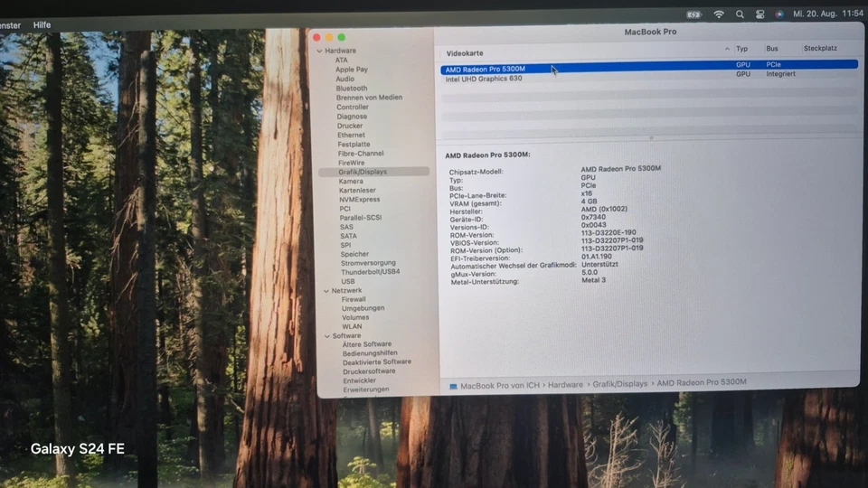The width and height of the screenshot is (868, 488).
Task: Select SATA in the sidebar
Action: pyautogui.click(x=349, y=236)
